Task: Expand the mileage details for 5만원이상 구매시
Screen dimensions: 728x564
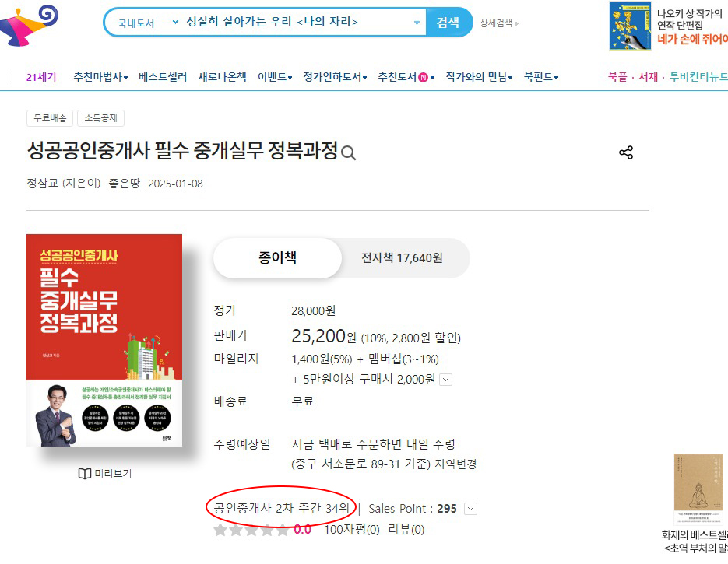Action: coord(445,380)
